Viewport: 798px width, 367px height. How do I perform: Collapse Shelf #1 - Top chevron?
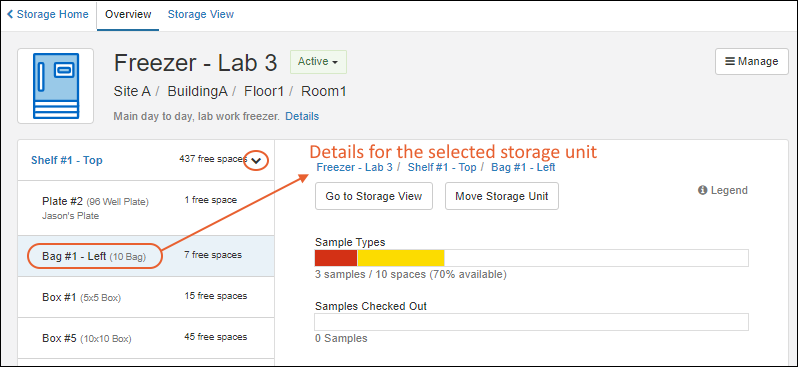pos(256,161)
